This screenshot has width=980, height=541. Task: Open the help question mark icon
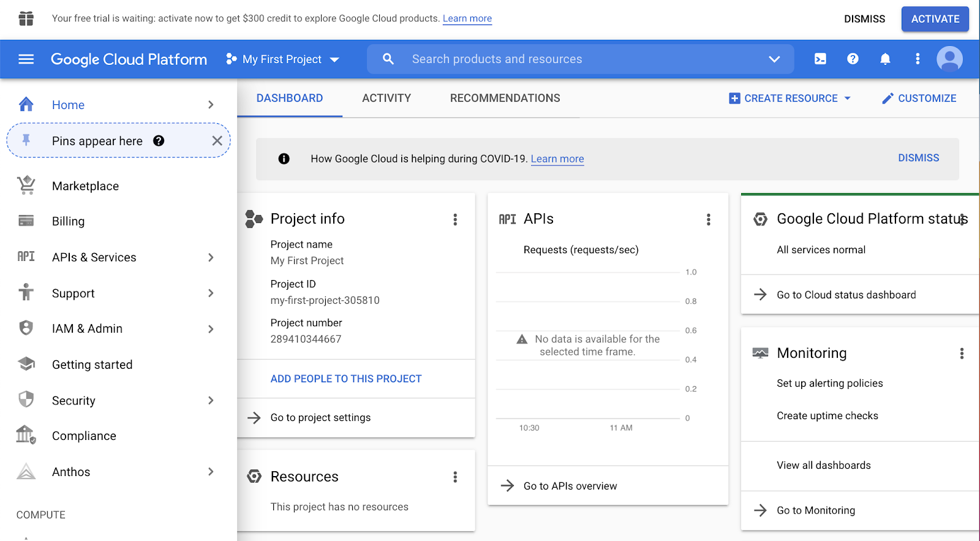point(853,59)
